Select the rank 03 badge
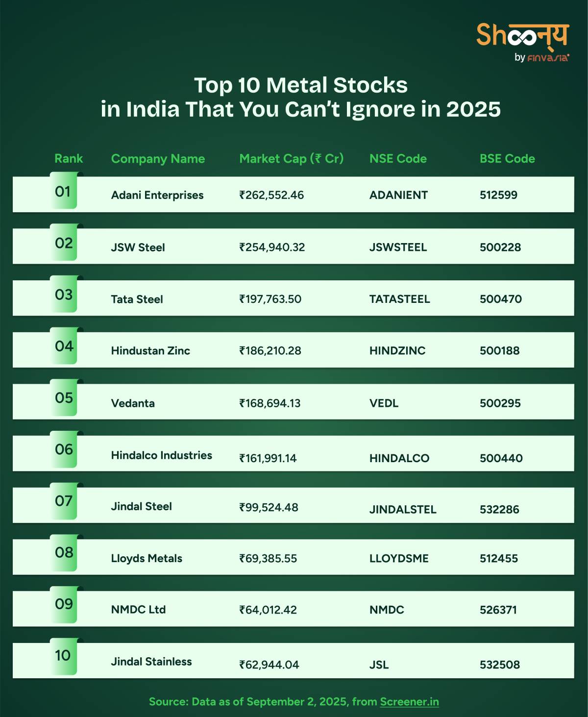The width and height of the screenshot is (588, 717). click(x=63, y=295)
